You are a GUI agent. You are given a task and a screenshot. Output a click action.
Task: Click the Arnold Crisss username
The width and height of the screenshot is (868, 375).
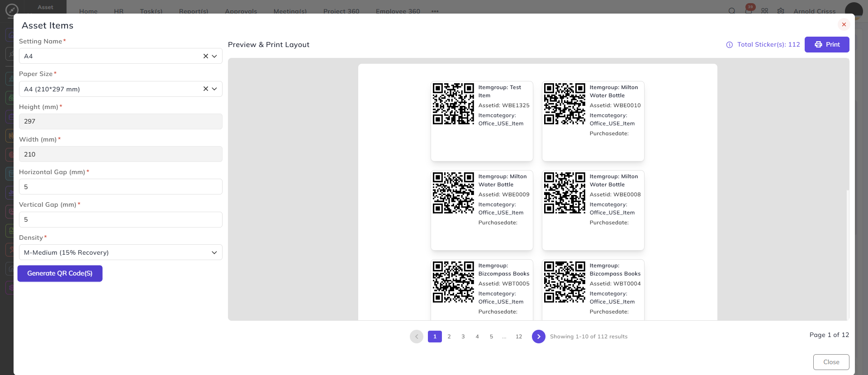[815, 11]
